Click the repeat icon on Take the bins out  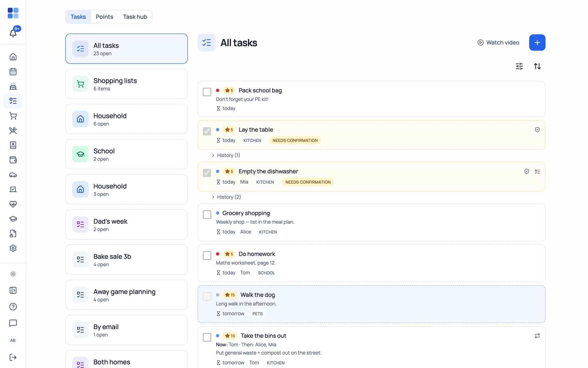[537, 336]
